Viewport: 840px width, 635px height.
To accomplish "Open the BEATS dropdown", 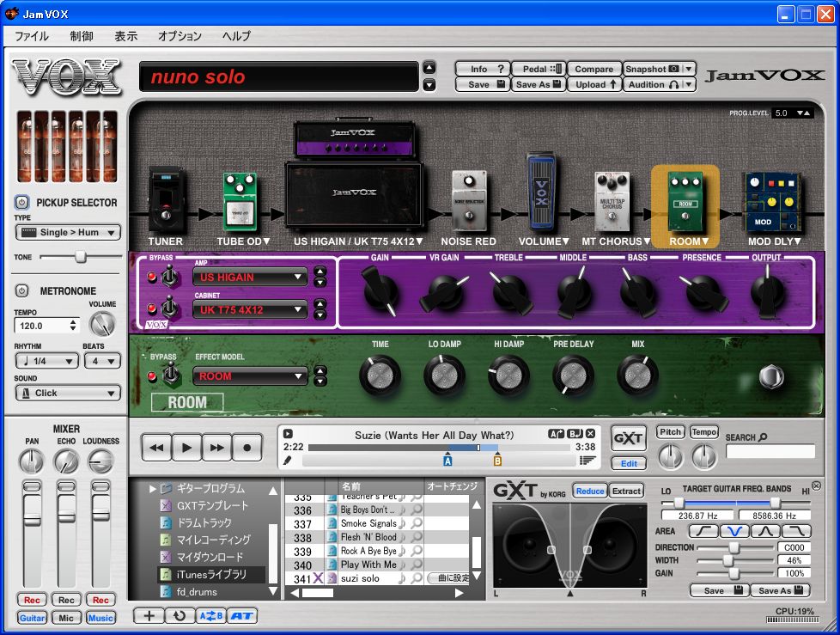I will point(102,361).
